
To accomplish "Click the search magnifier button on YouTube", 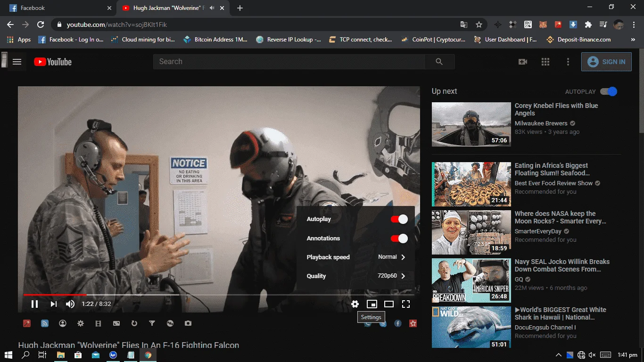I will point(439,62).
